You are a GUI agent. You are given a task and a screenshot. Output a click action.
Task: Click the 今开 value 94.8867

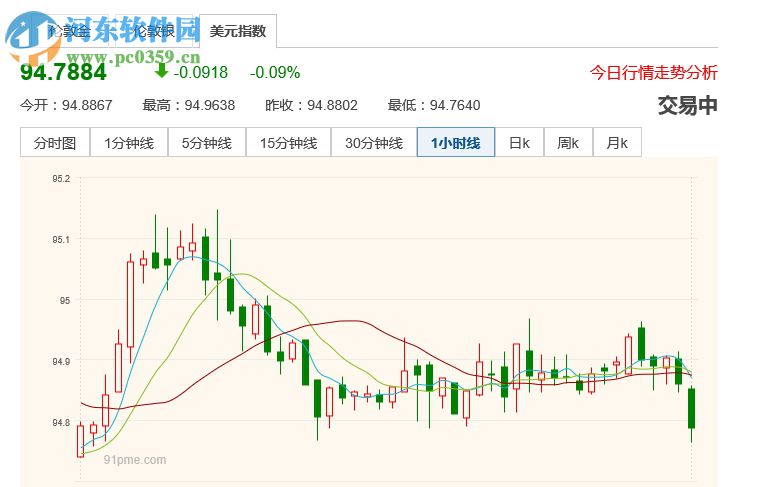click(87, 105)
